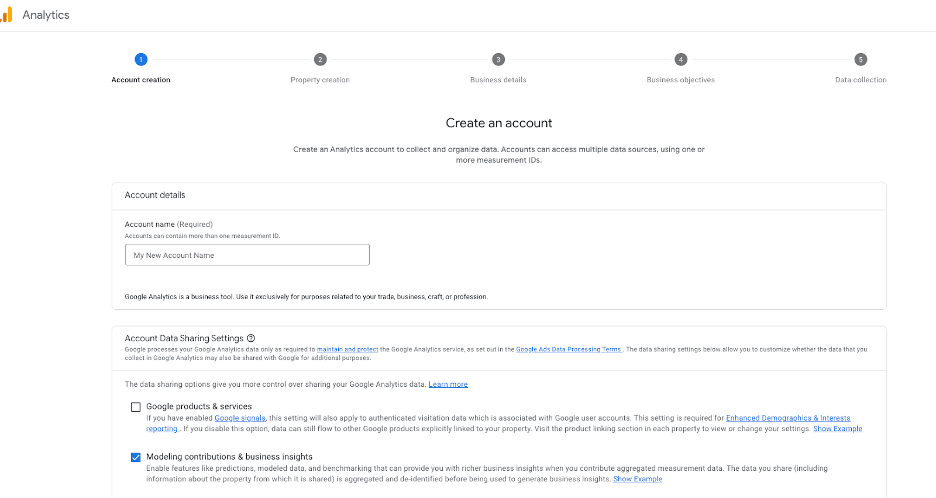The height and width of the screenshot is (498, 936).
Task: Click the Learn more link
Action: [448, 385]
